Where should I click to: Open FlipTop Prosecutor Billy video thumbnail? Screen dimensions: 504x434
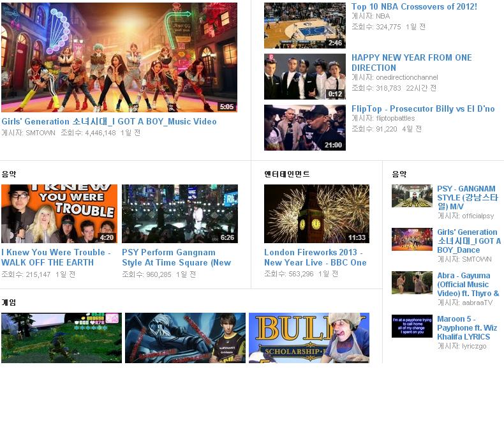pyautogui.click(x=305, y=128)
